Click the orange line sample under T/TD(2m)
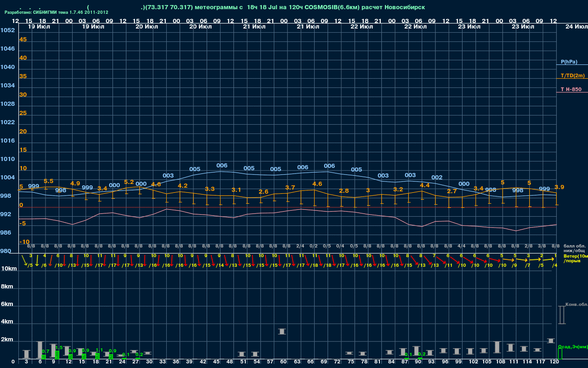The image size is (588, 368). coord(572,79)
